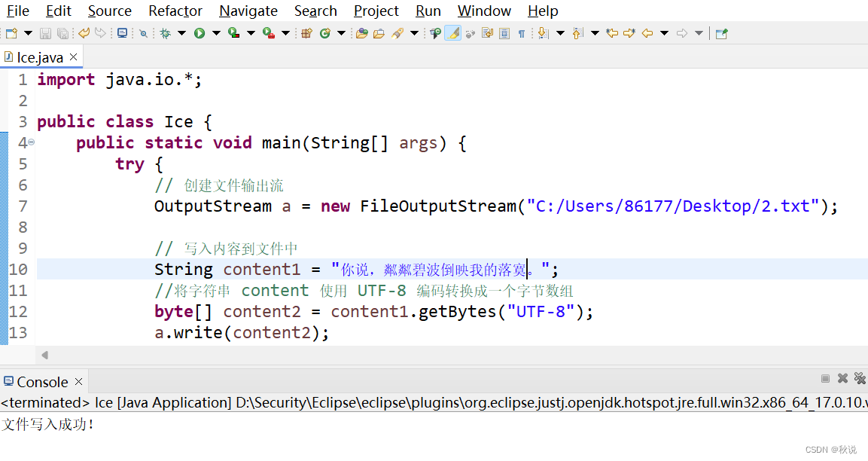Viewport: 868px width, 461px height.
Task: Click the Previous Edit Location icon
Action: click(612, 34)
